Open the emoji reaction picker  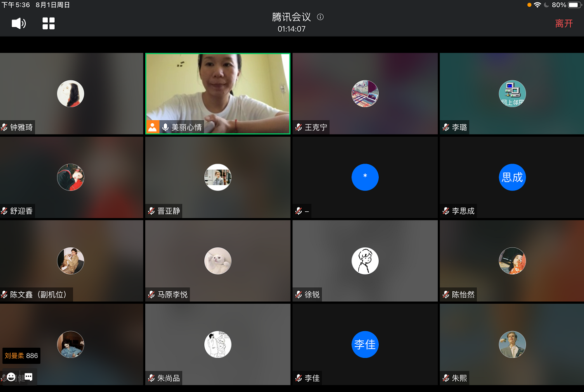click(x=11, y=377)
